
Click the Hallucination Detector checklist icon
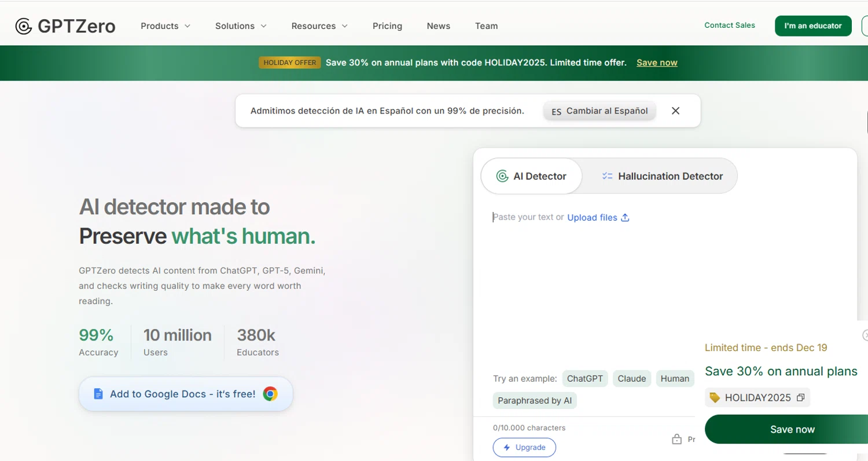coord(607,176)
